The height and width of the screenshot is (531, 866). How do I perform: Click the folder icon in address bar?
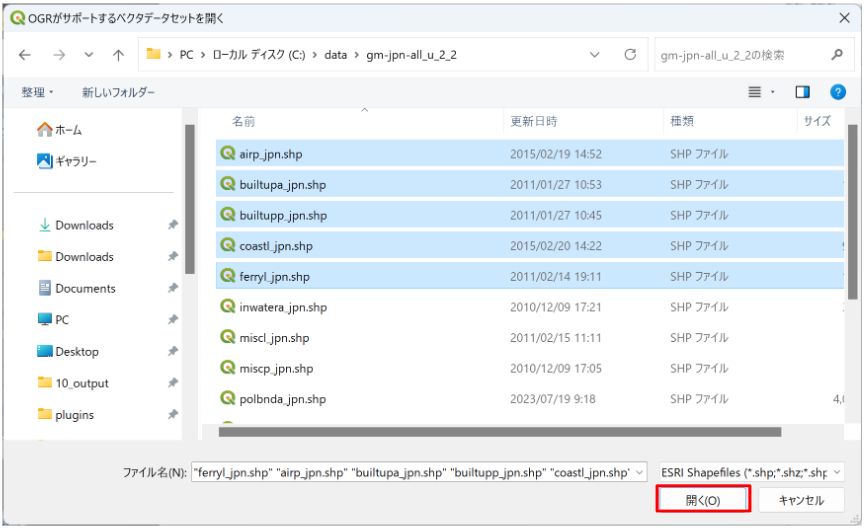[153, 54]
